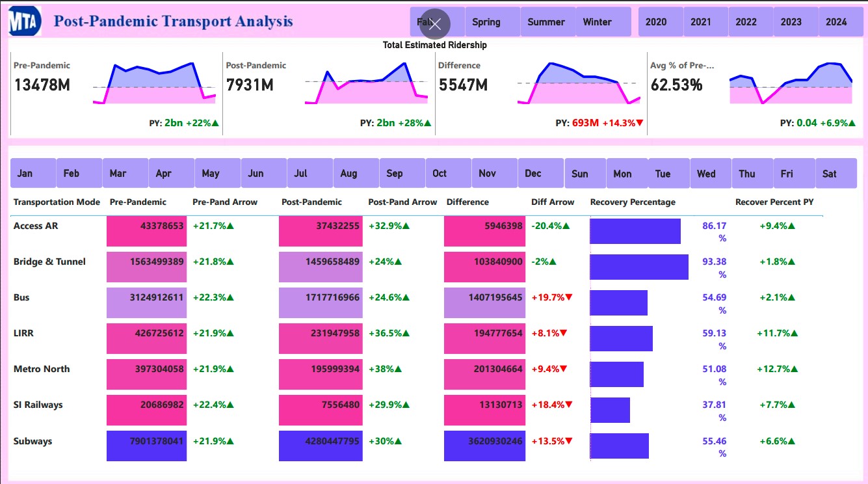
Task: Click Bridge & Tunnel recovery bar 93.38%
Action: 639,267
